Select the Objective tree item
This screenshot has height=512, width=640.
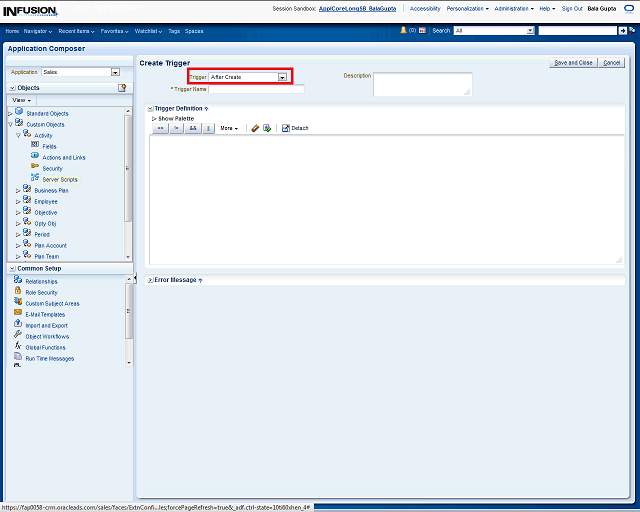[46, 213]
